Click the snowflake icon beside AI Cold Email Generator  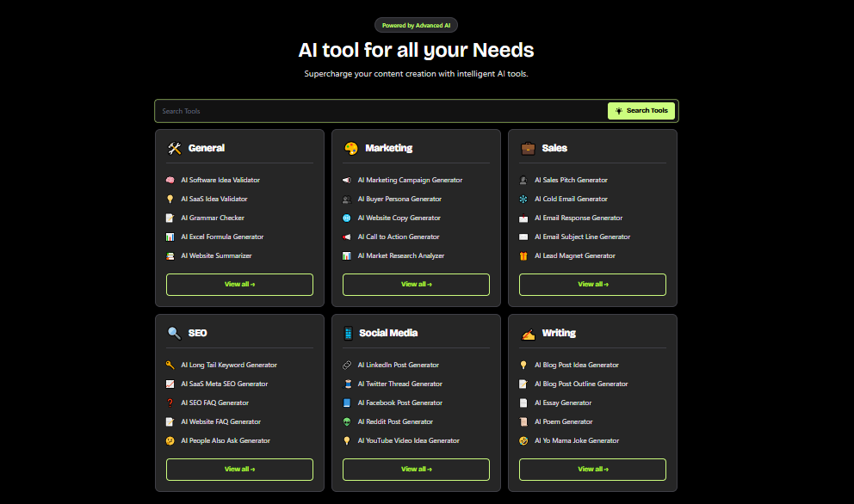coord(523,200)
